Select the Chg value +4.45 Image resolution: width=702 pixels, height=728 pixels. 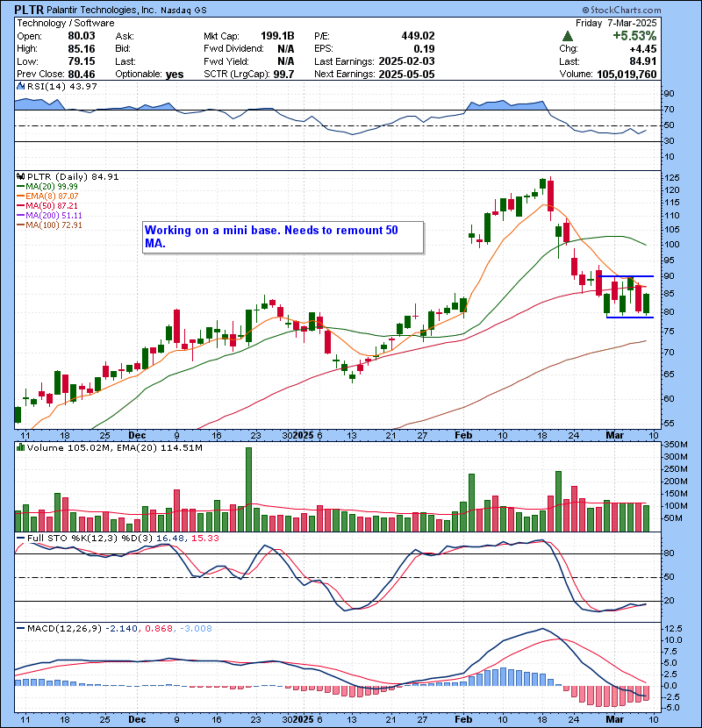pos(643,49)
